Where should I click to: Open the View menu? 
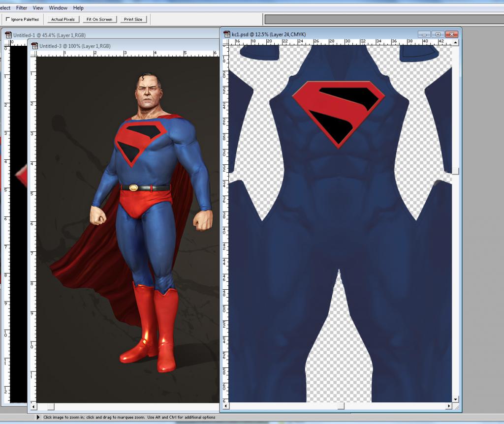click(x=38, y=8)
